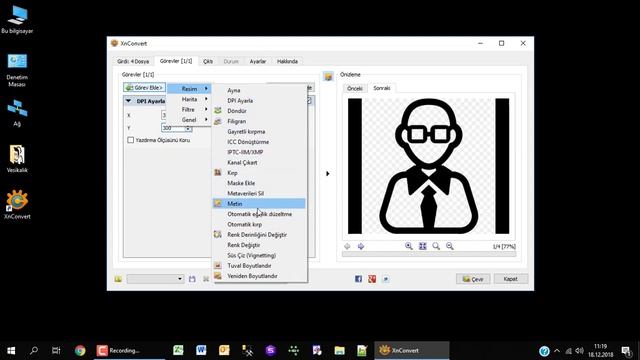Show hidden system tray icons

click(x=557, y=351)
